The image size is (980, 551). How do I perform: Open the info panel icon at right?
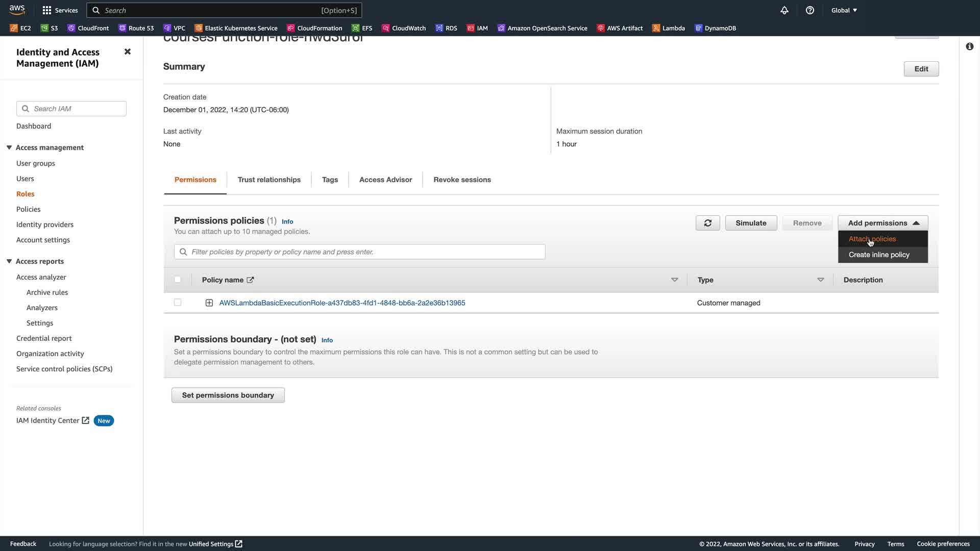[969, 46]
